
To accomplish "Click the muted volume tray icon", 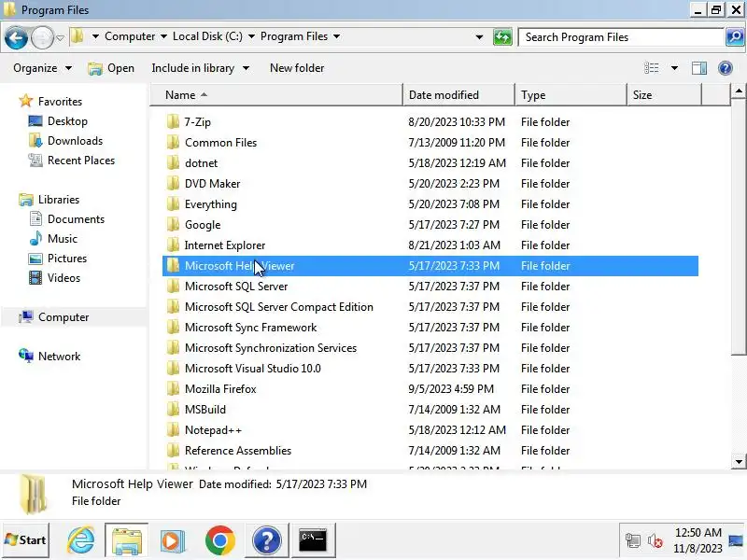I will [655, 540].
